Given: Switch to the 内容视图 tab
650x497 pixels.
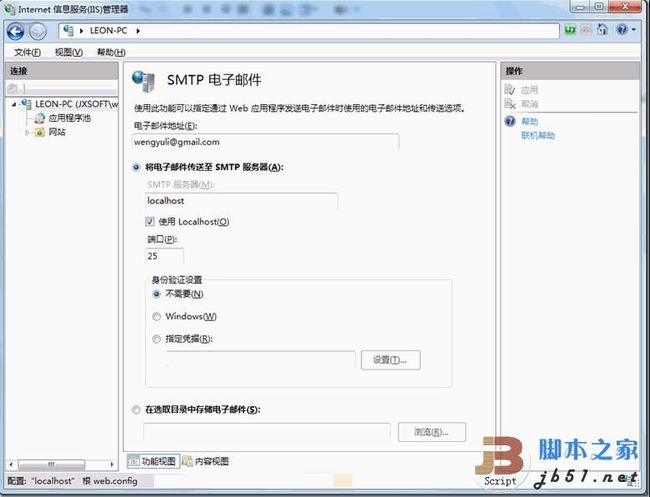Looking at the screenshot, I should [206, 461].
